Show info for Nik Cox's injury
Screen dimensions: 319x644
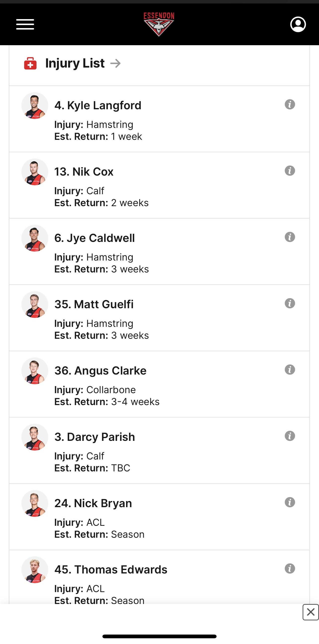coord(290,171)
